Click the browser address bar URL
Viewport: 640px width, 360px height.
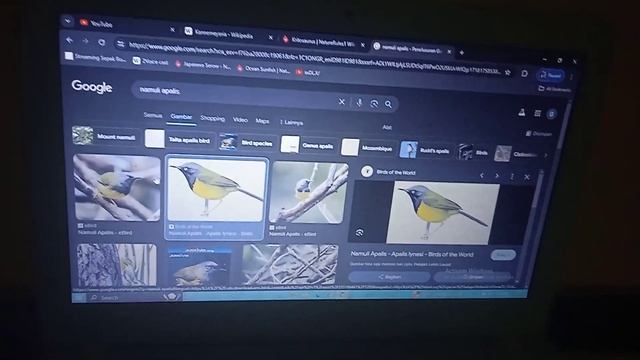(314, 57)
